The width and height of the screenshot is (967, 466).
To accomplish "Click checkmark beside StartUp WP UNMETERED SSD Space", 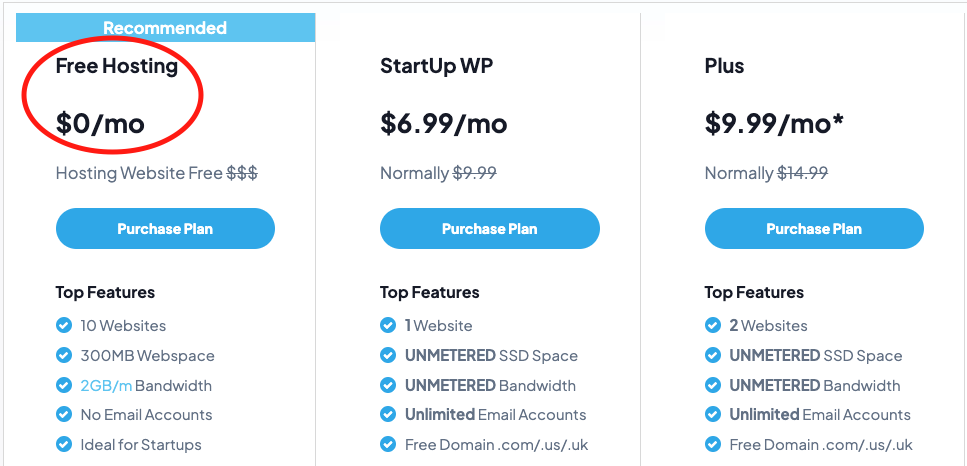I will 388,355.
